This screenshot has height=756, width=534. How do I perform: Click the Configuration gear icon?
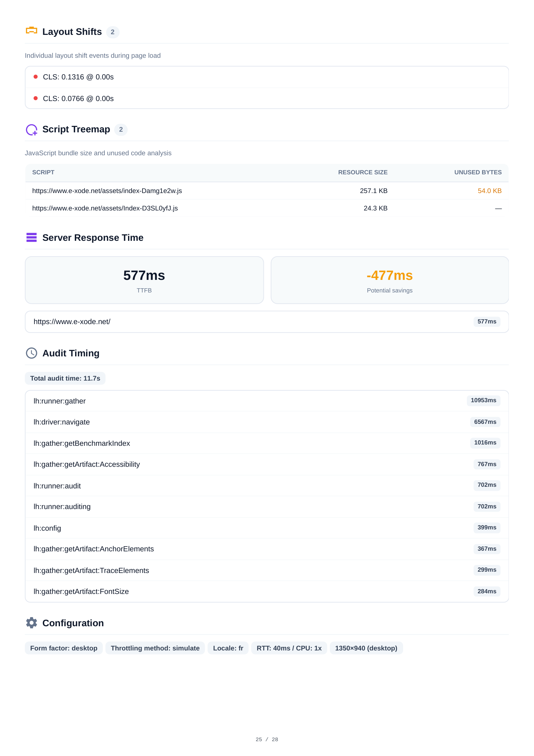coord(31,623)
